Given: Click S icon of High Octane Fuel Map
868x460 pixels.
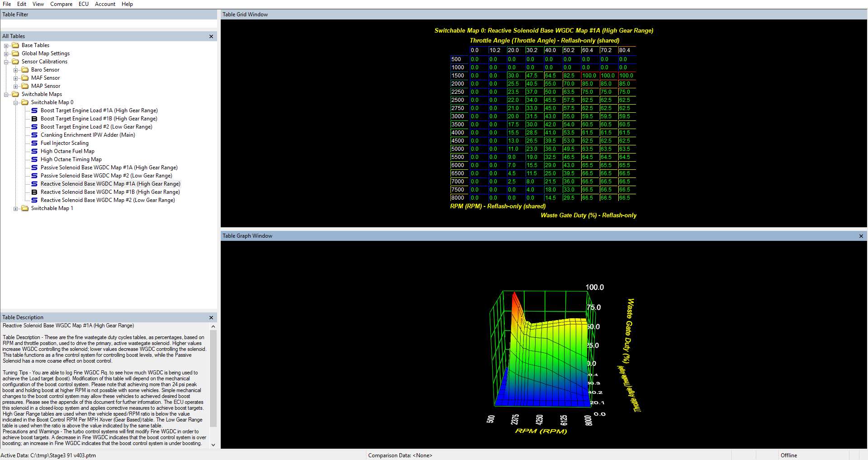Looking at the screenshot, I should [x=34, y=151].
